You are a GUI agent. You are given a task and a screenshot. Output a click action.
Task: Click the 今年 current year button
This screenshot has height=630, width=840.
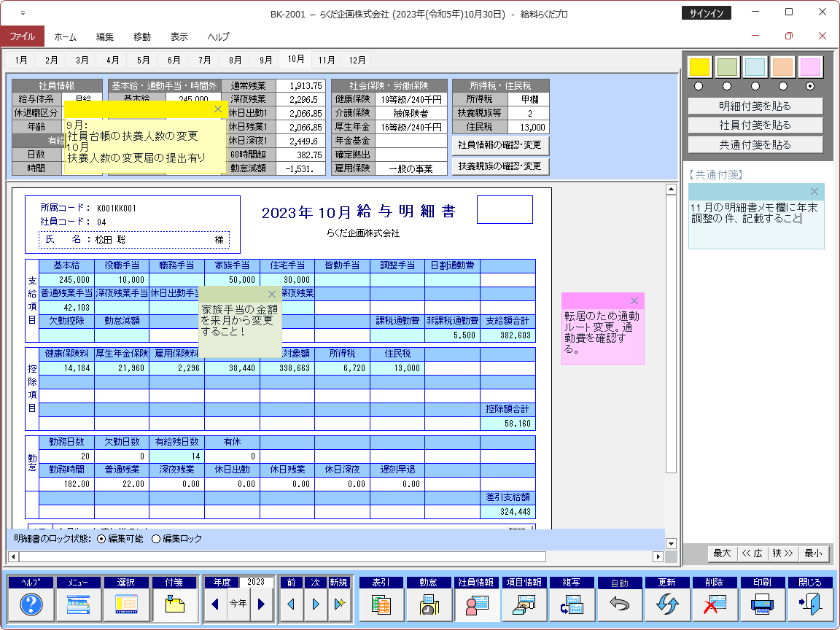238,604
